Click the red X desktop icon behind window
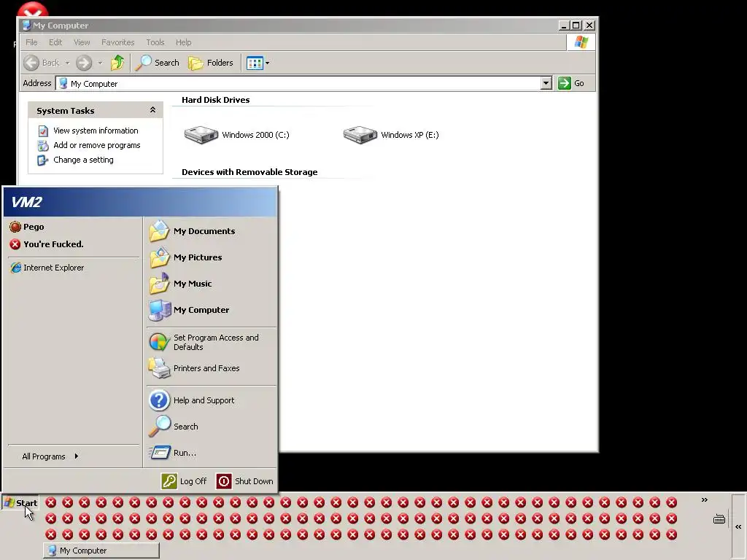This screenshot has height=560, width=747. click(32, 9)
